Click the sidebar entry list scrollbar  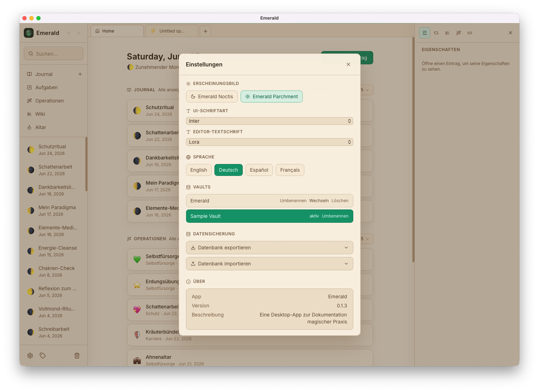tap(86, 164)
